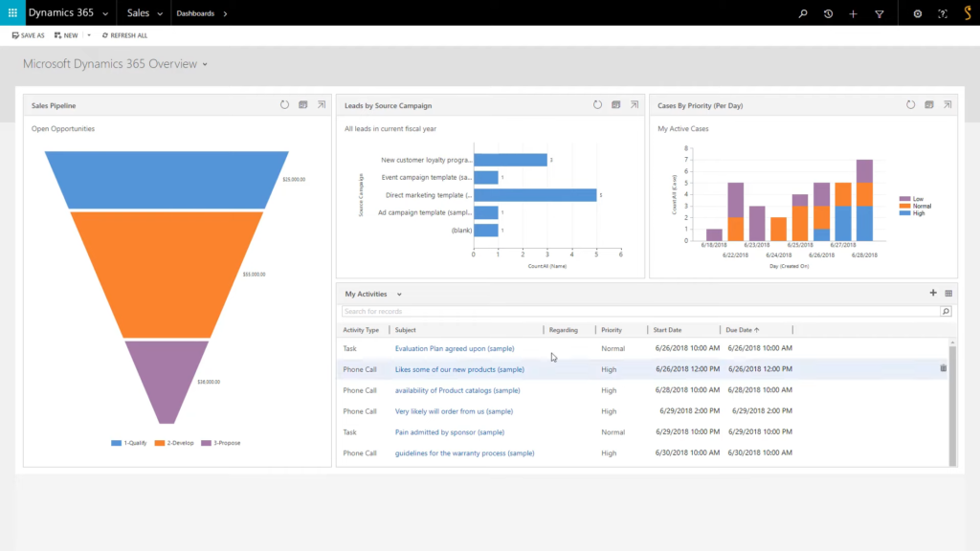Click inside the Search for records field
The image size is (980, 551).
574,311
